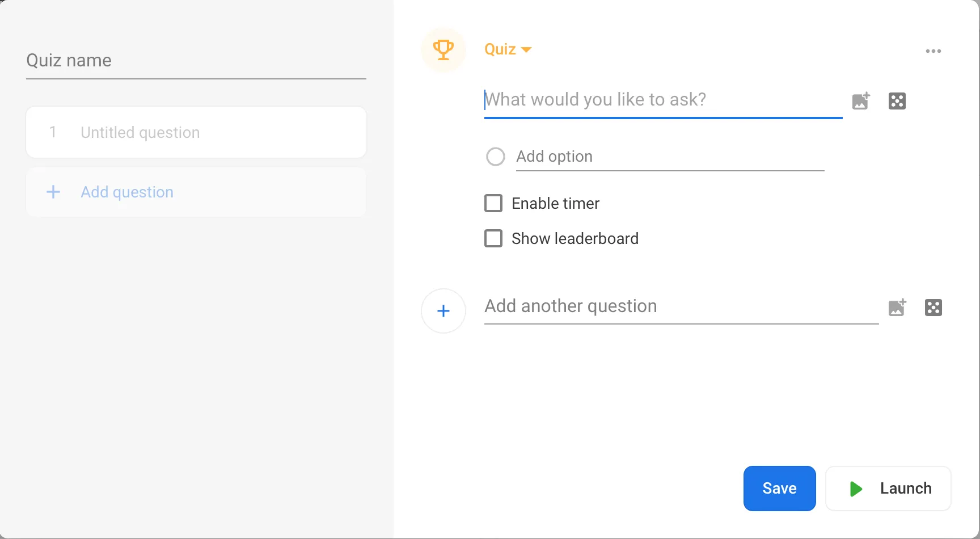Click plus icon next to Add question
This screenshot has height=539, width=980.
[53, 192]
